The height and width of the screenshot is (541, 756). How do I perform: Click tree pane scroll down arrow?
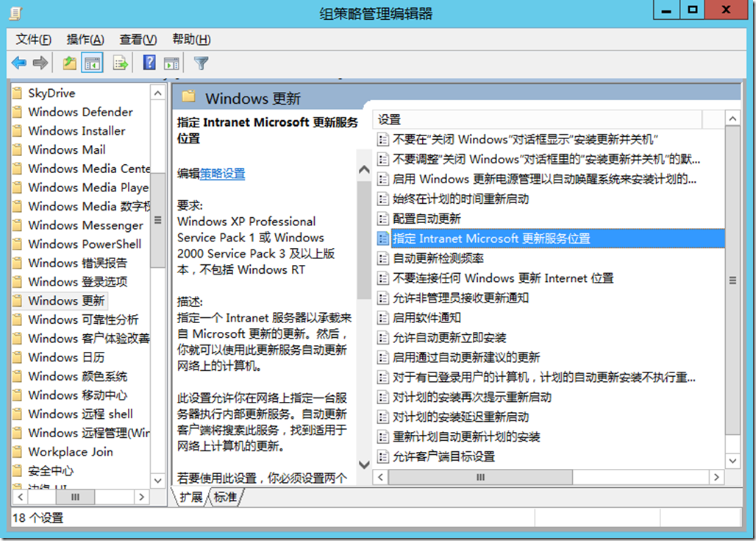pyautogui.click(x=157, y=480)
